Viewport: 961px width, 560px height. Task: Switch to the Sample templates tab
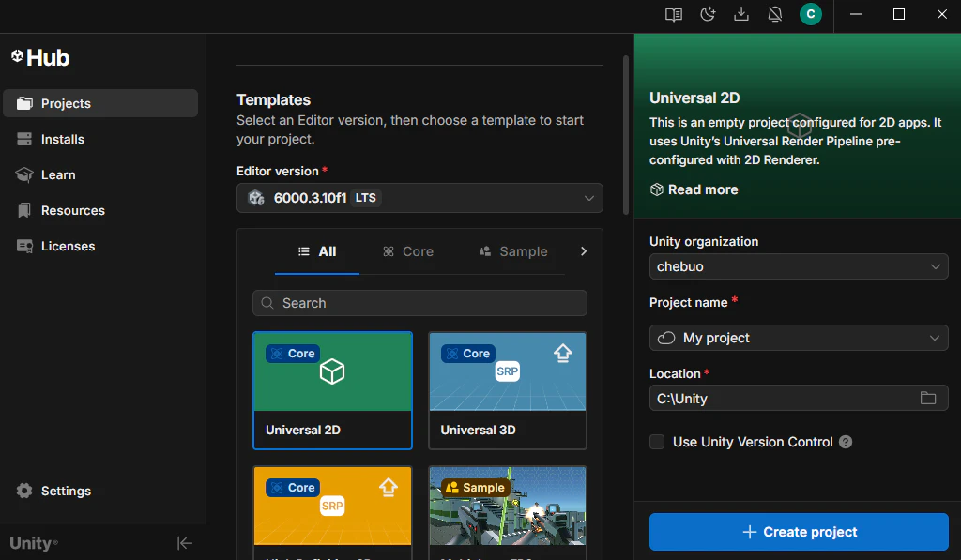[x=513, y=251]
